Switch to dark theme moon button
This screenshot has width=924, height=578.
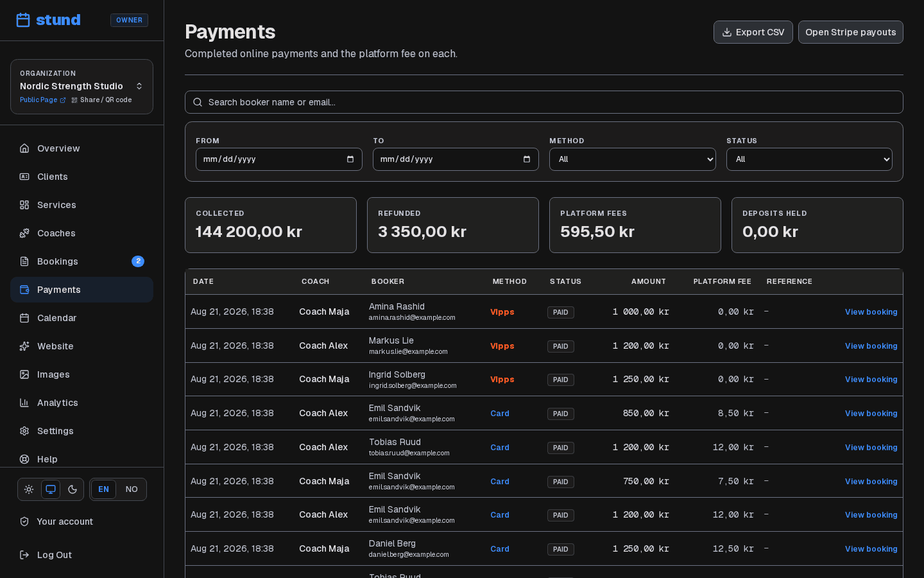73,489
